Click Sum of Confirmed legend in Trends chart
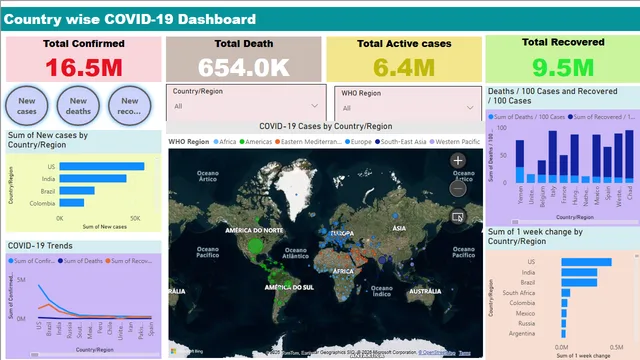The image size is (640, 360). coord(31,261)
